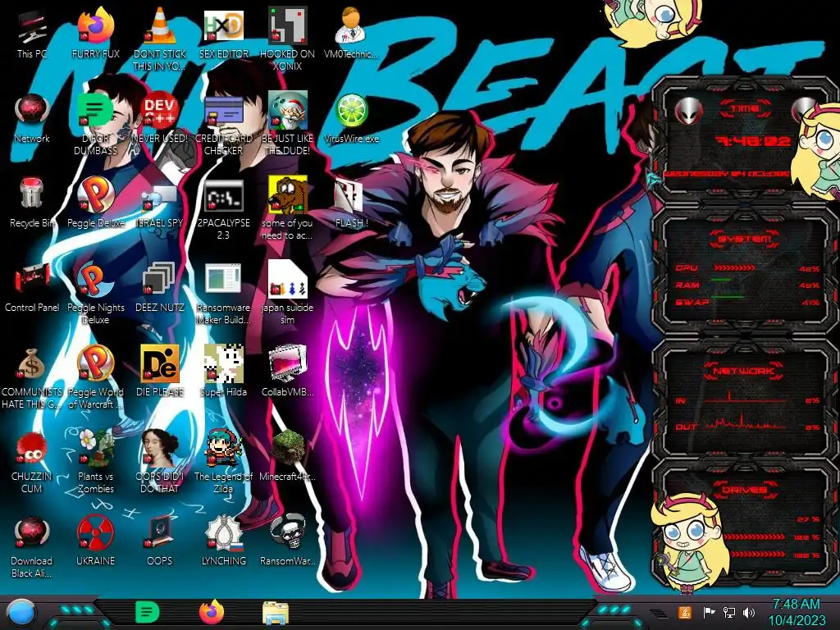Click the dog icon shortcut
Image resolution: width=840 pixels, height=630 pixels.
pyautogui.click(x=287, y=194)
